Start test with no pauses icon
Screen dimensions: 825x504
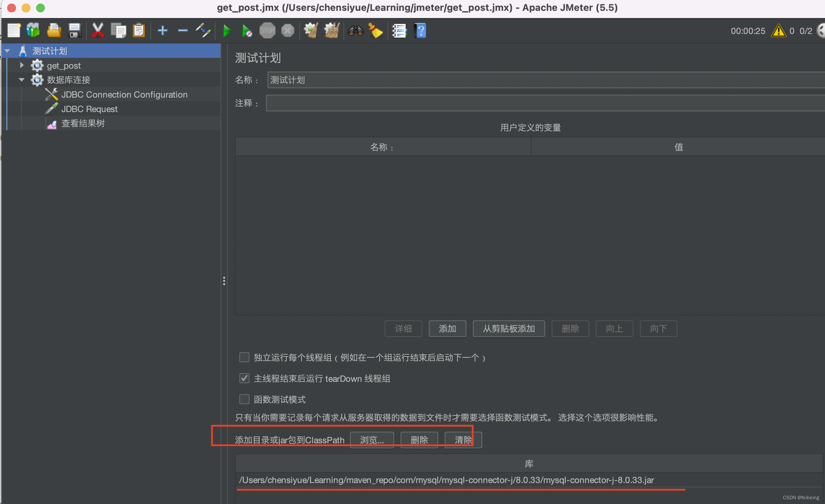pyautogui.click(x=247, y=31)
